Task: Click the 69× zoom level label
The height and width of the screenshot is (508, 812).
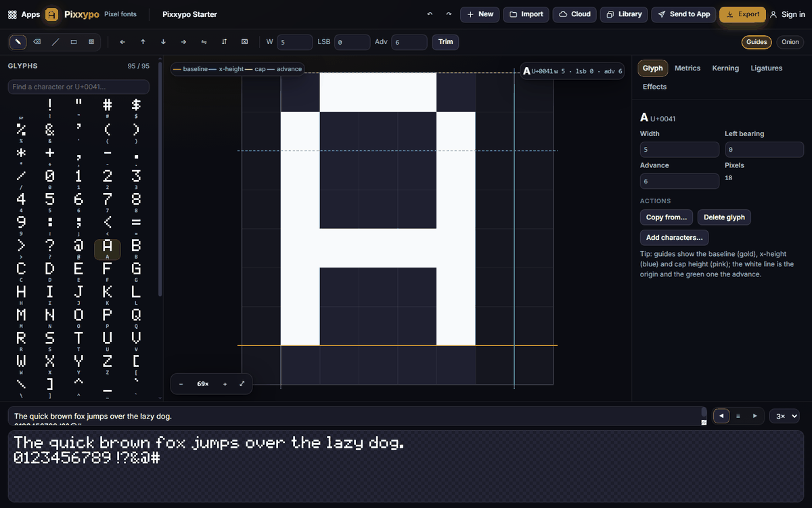Action: (203, 383)
